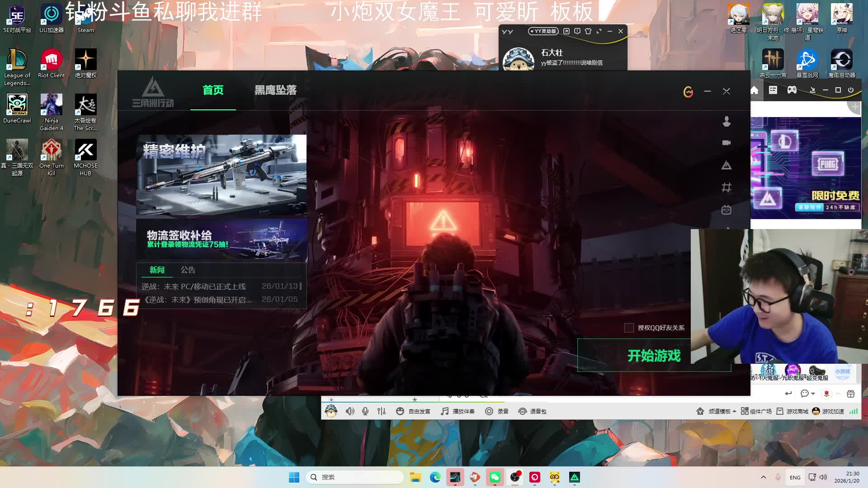Toggle the YY microphone icon
Screen dimensions: 868x488
[365, 411]
